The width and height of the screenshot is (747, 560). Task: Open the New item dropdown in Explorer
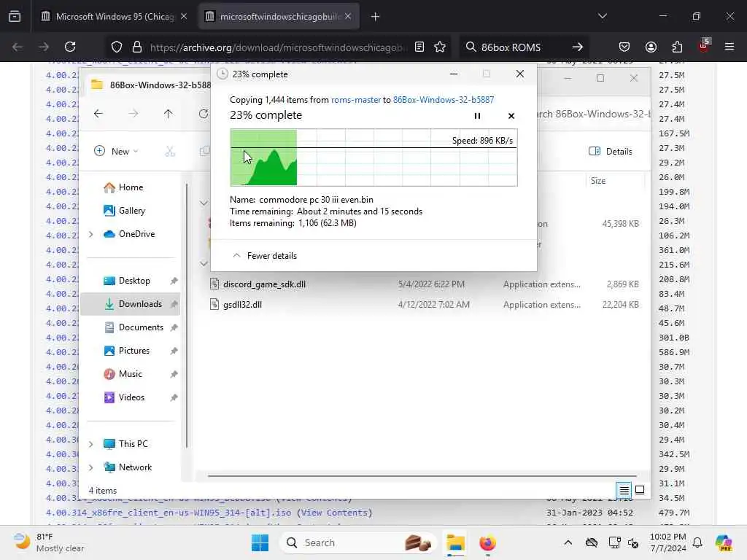click(x=116, y=152)
